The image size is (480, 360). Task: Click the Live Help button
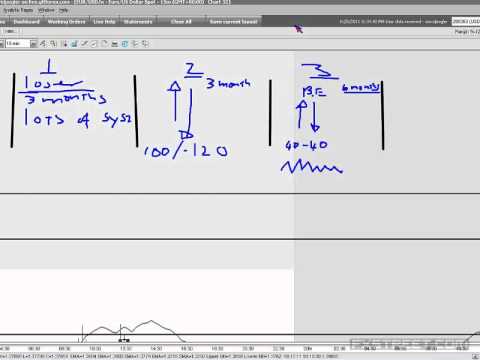pyautogui.click(x=104, y=22)
